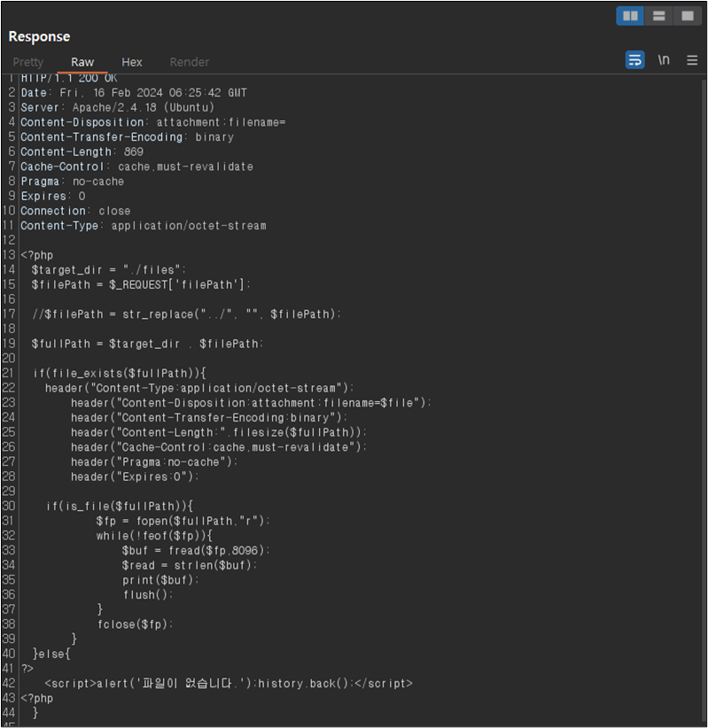Click the $read = strlen($buf) line
This screenshot has height=728, width=708.
[190, 566]
